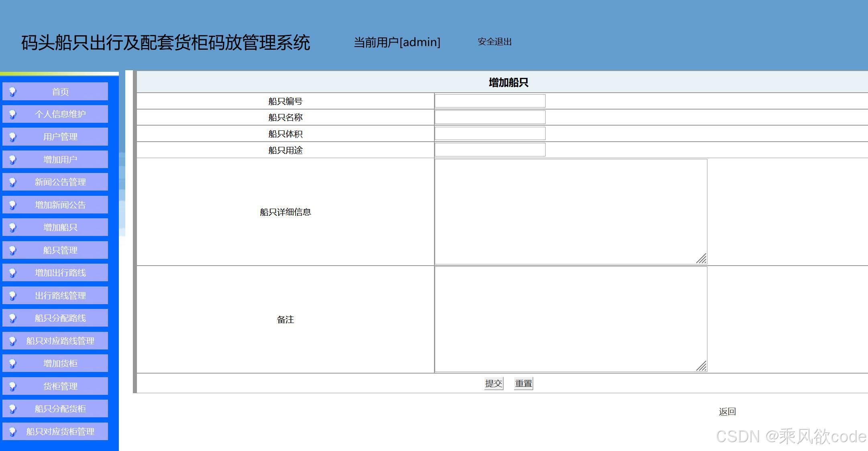Open the 个人信息维护 menu item

click(60, 114)
